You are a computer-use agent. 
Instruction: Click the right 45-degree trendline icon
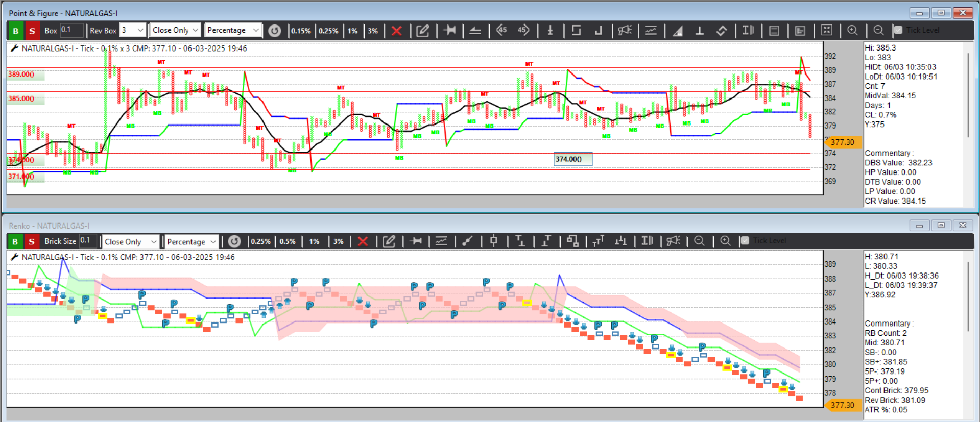click(x=523, y=30)
